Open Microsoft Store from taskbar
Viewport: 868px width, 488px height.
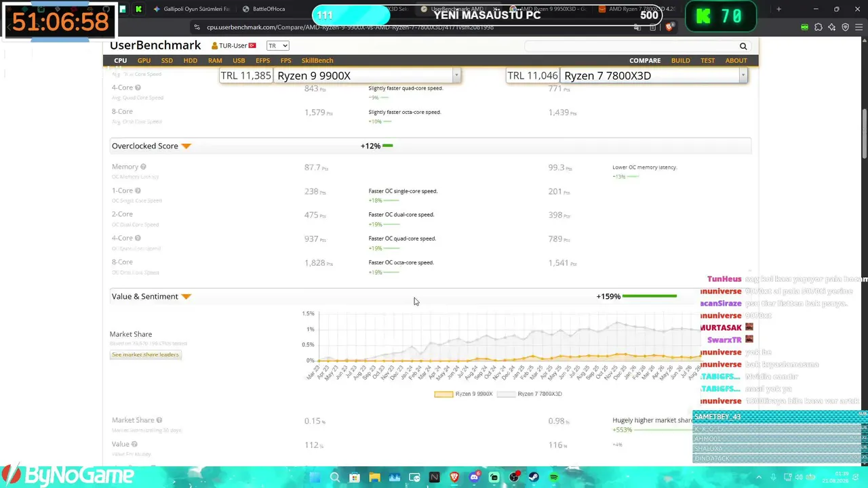tap(354, 477)
